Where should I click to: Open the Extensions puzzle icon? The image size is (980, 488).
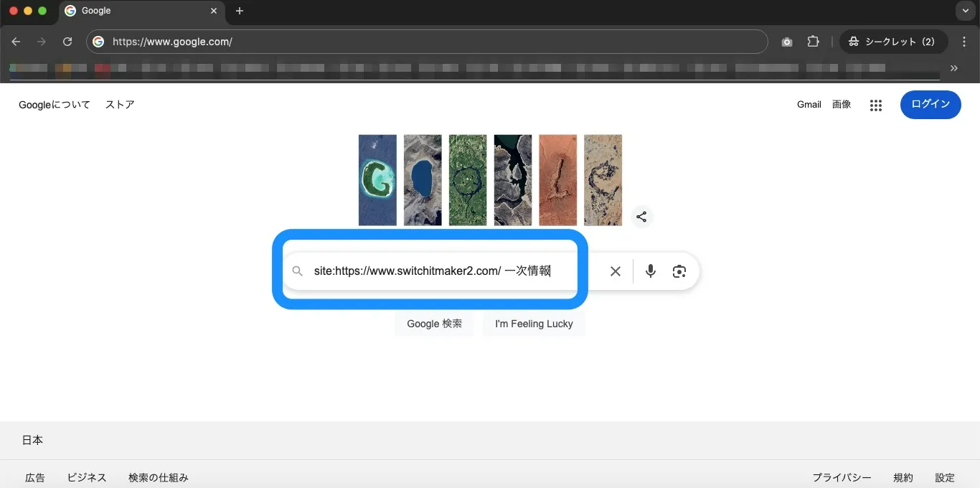[x=813, y=42]
